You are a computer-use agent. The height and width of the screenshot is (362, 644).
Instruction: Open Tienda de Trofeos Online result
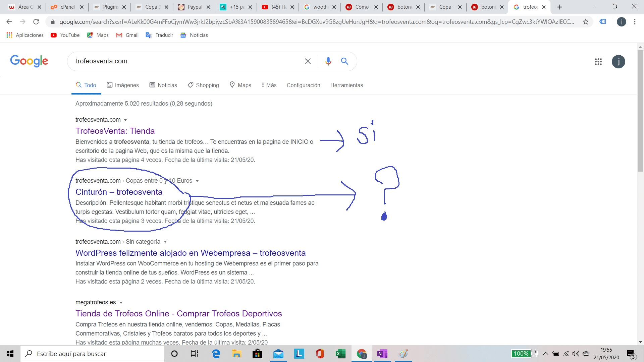pos(178,314)
